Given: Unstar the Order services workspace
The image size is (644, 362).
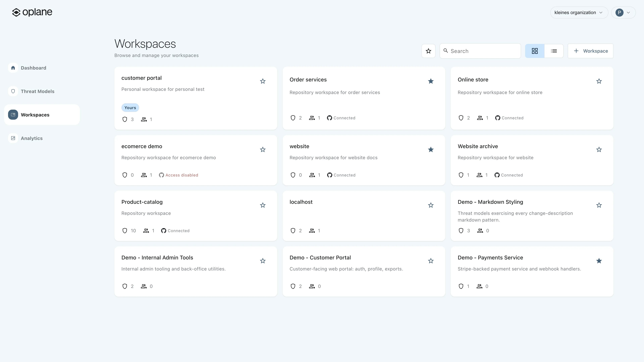Looking at the screenshot, I should coord(431,81).
